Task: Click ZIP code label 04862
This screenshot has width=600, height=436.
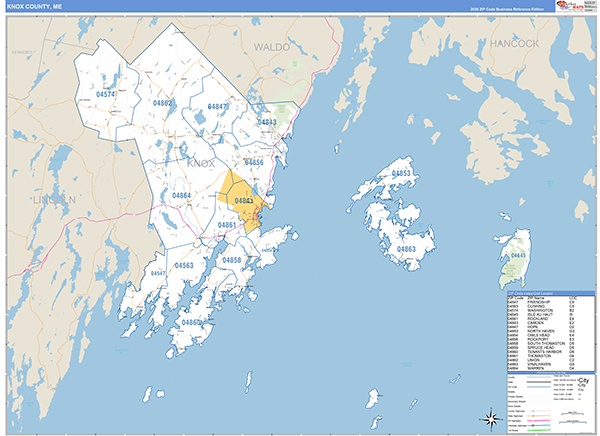Action: [162, 103]
